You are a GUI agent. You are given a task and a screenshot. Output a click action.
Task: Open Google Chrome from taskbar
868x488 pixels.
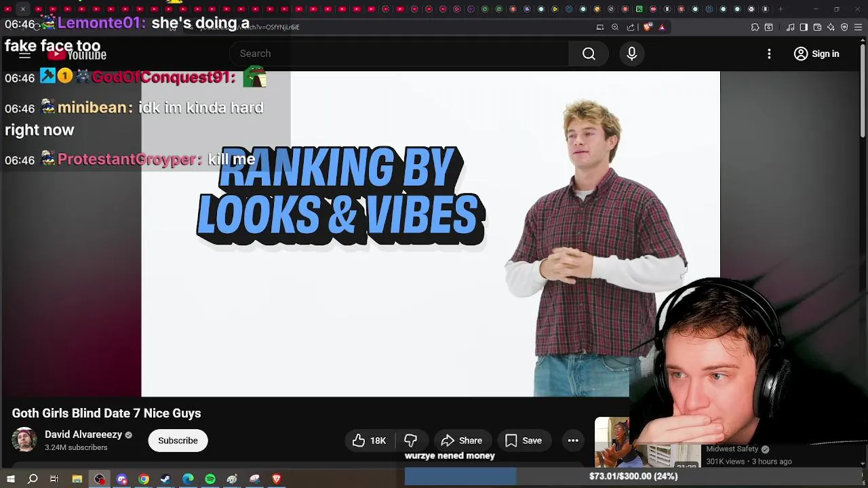tap(144, 479)
